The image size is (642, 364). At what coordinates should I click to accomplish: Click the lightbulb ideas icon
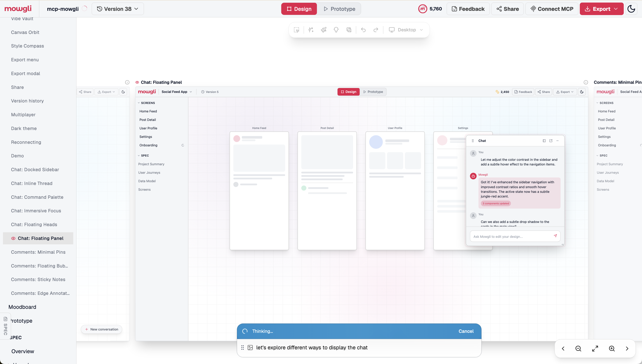[x=336, y=30]
